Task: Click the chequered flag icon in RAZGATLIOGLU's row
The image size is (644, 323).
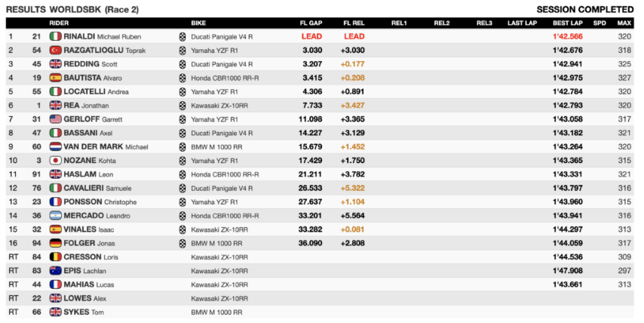Action: (182, 50)
